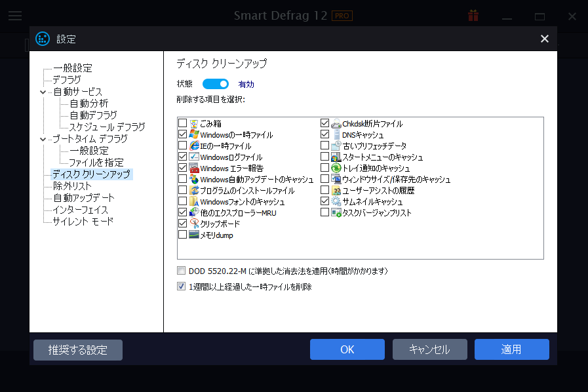The width and height of the screenshot is (588, 392).
Task: Click the ユーザーアシストの履歴 icon
Action: pos(336,190)
